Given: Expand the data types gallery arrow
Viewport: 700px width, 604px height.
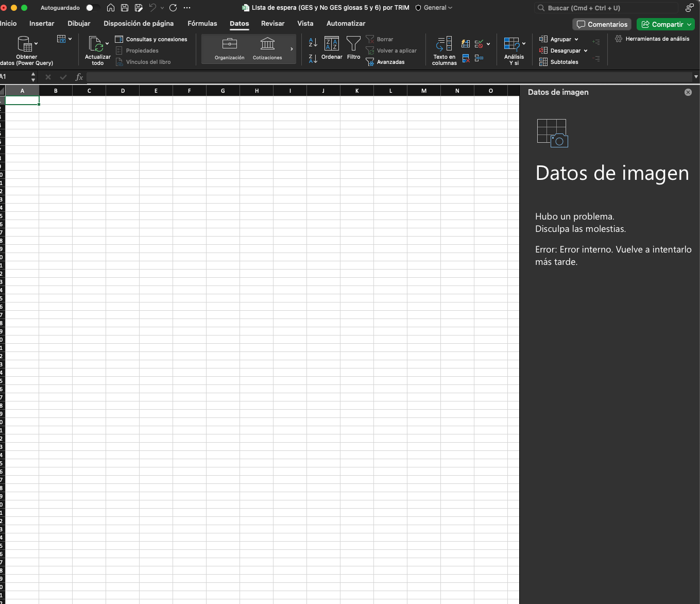Looking at the screenshot, I should (x=292, y=49).
